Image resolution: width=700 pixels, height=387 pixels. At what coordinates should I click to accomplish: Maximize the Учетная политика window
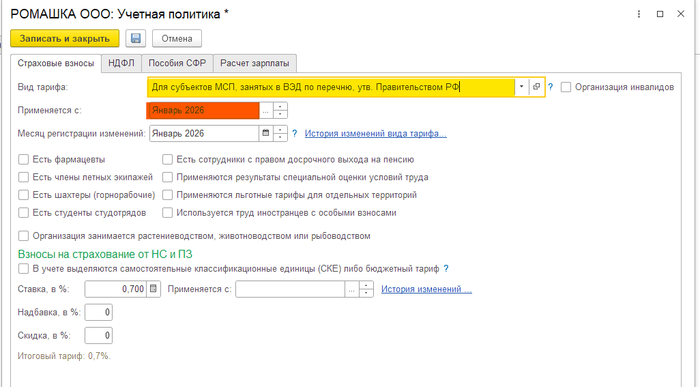[x=660, y=14]
